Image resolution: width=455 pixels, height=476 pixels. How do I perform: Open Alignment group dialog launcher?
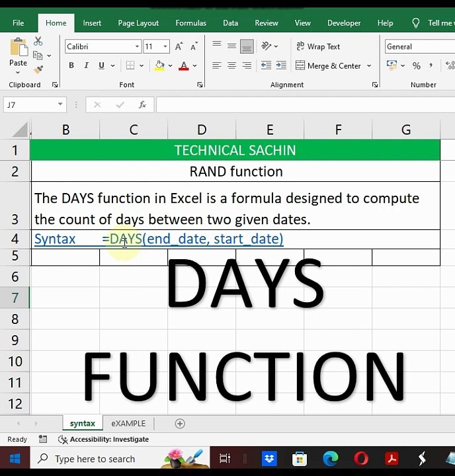click(x=375, y=85)
